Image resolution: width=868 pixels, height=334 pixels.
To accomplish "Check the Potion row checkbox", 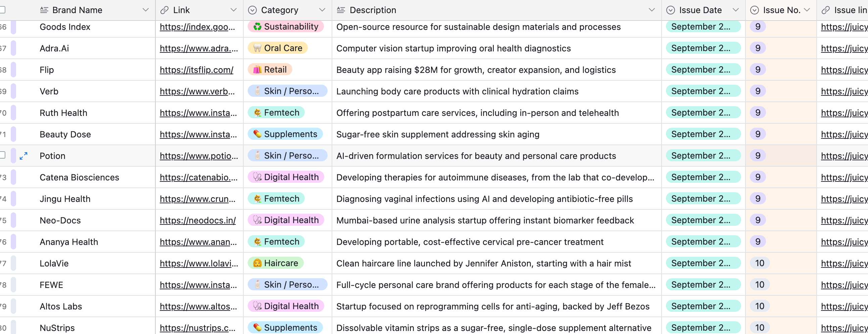I will pos(2,155).
